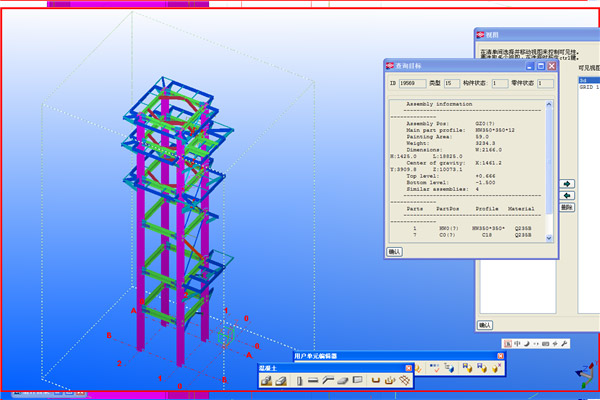The image size is (600, 400).
Task: Toggle the IME half-moon width mode
Action: pyautogui.click(x=528, y=344)
